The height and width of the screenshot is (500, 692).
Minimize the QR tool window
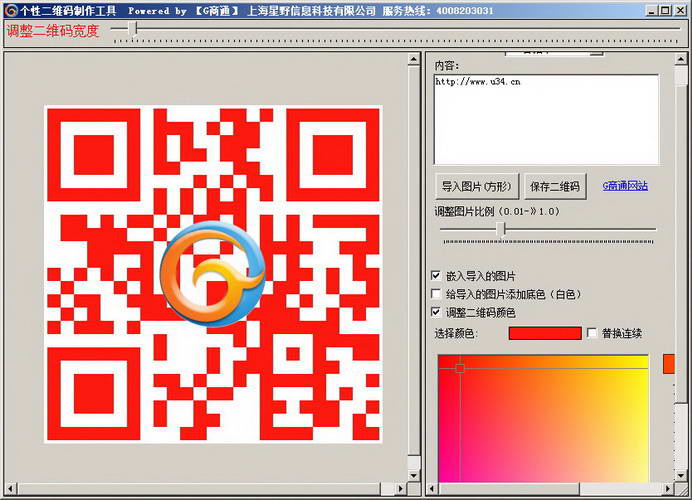651,10
